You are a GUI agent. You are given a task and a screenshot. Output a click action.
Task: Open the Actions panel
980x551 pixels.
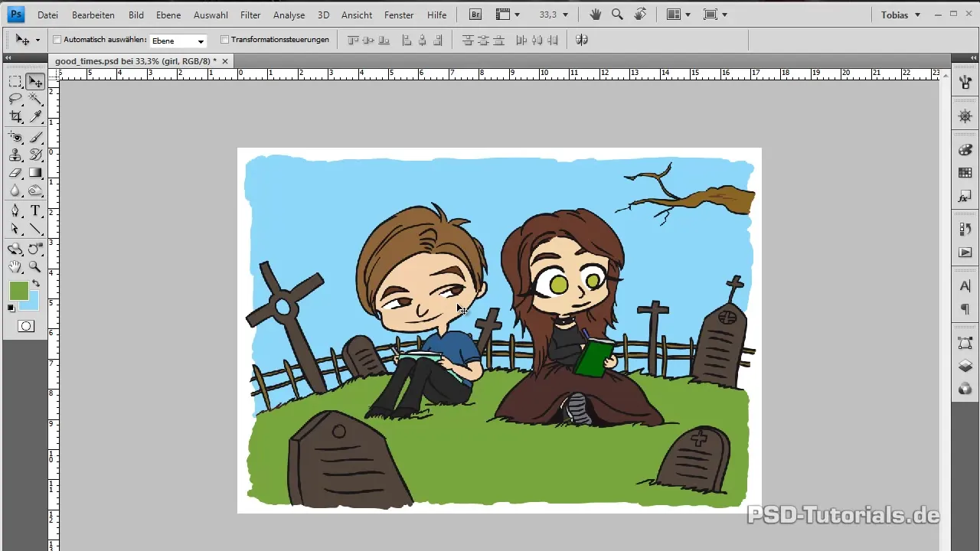point(965,253)
